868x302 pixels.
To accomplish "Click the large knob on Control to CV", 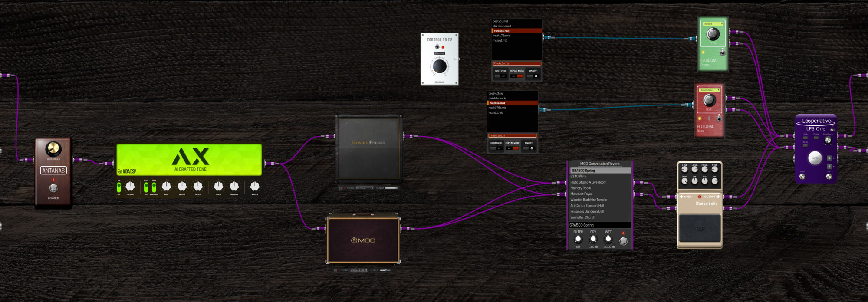I will point(439,66).
